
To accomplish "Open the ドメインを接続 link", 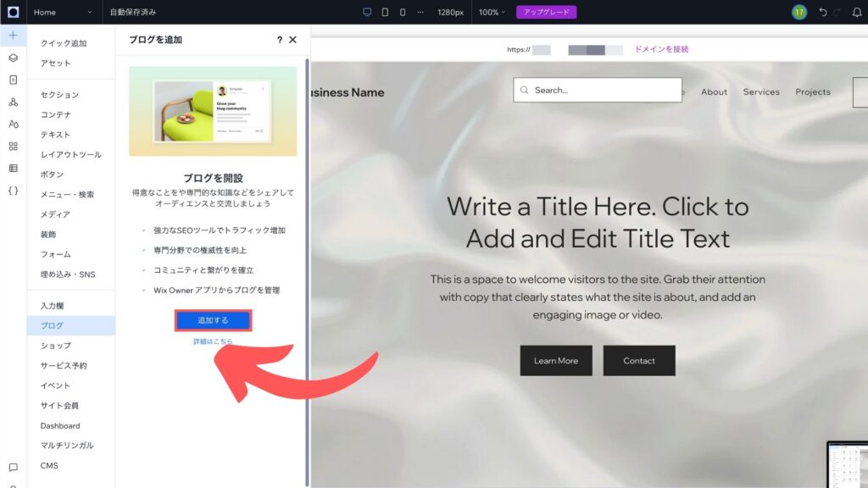I will (x=661, y=48).
